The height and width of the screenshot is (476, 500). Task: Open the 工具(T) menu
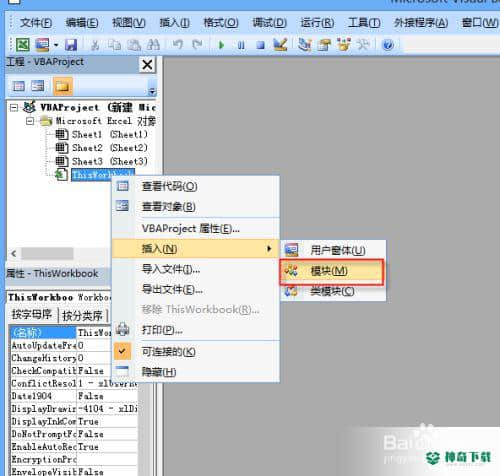pyautogui.click(x=364, y=23)
